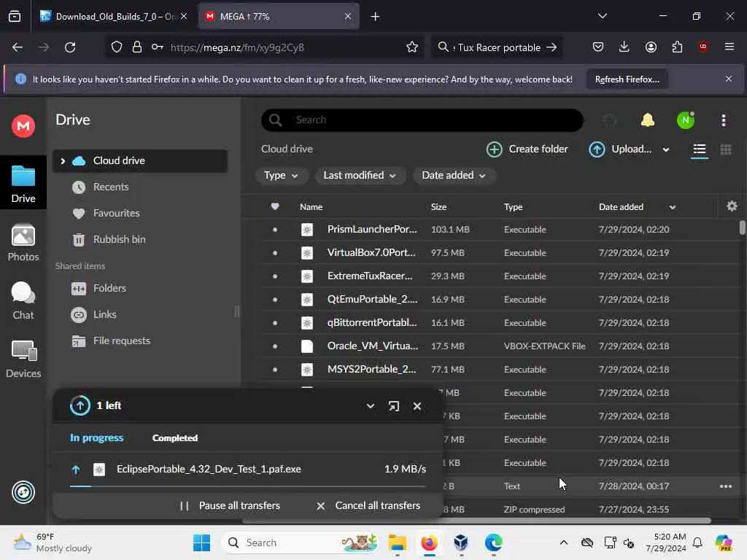Click the upload progress bar
This screenshot has height=560, width=747.
coord(248,486)
